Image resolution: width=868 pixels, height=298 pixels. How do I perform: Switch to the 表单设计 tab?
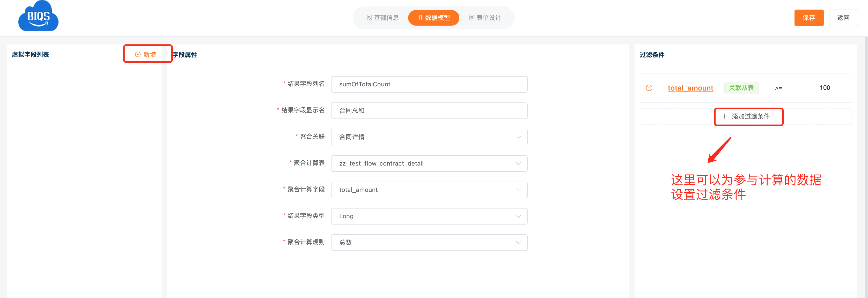[x=485, y=18]
